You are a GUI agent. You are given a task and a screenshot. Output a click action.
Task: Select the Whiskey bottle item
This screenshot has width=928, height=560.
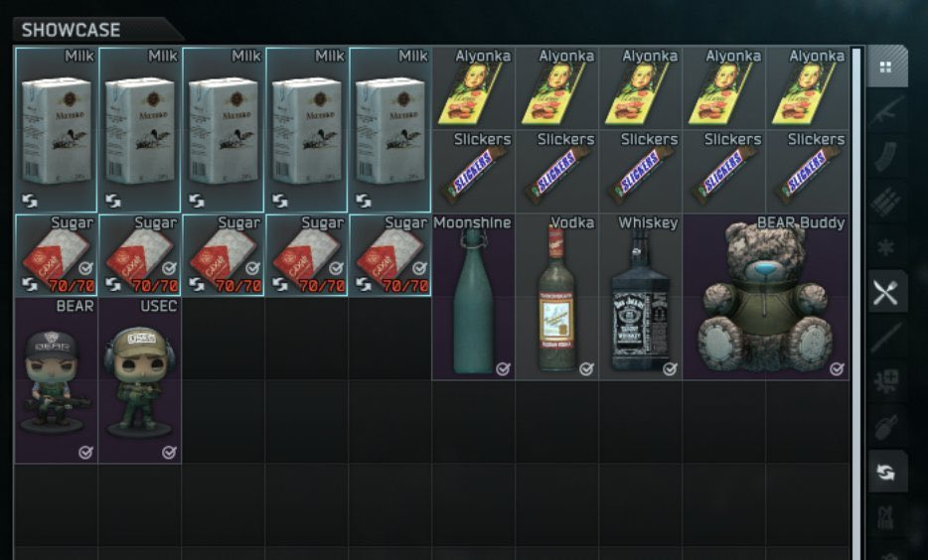641,297
